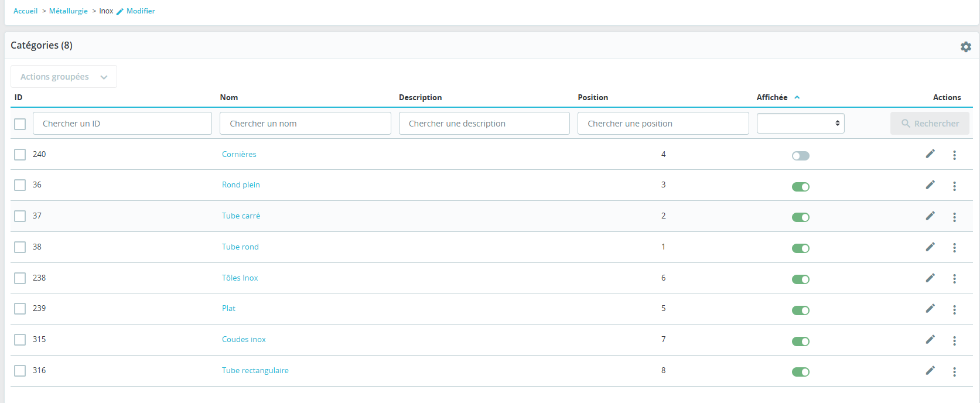The width and height of the screenshot is (980, 403).
Task: Edit the Cornières category with pencil icon
Action: (930, 154)
